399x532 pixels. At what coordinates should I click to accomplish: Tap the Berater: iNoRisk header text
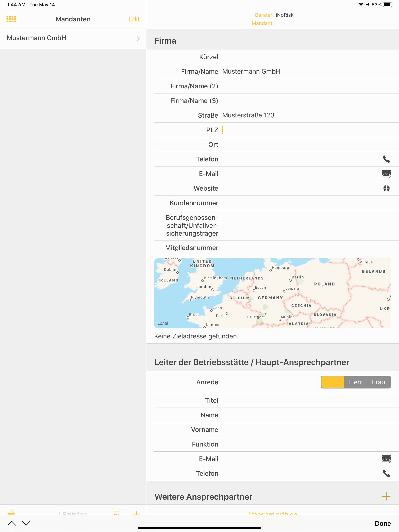coord(274,15)
